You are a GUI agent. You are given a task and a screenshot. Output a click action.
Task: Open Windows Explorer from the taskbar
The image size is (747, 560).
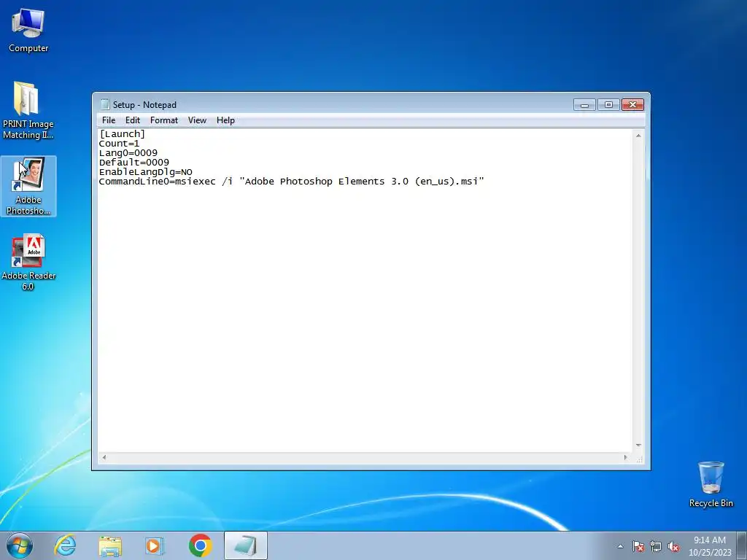pyautogui.click(x=110, y=545)
